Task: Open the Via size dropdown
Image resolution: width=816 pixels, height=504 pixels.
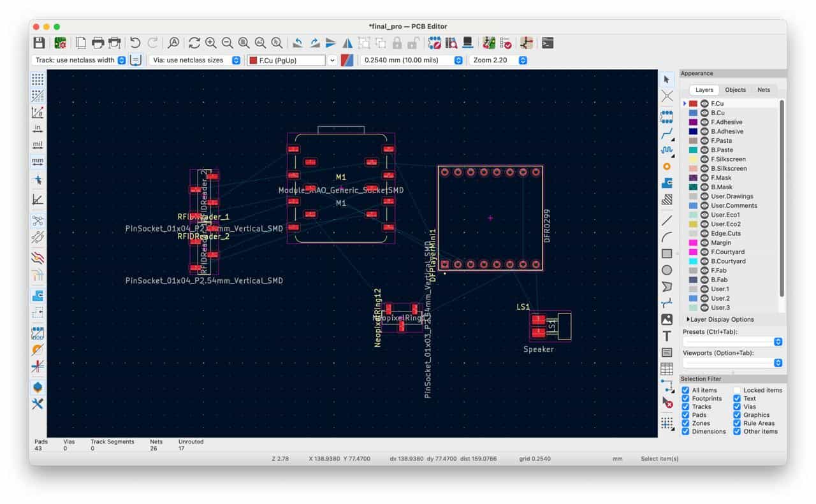Action: tap(195, 60)
